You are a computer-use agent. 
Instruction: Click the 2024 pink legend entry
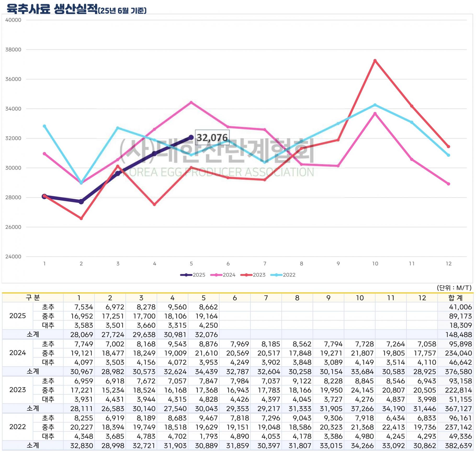click(223, 275)
